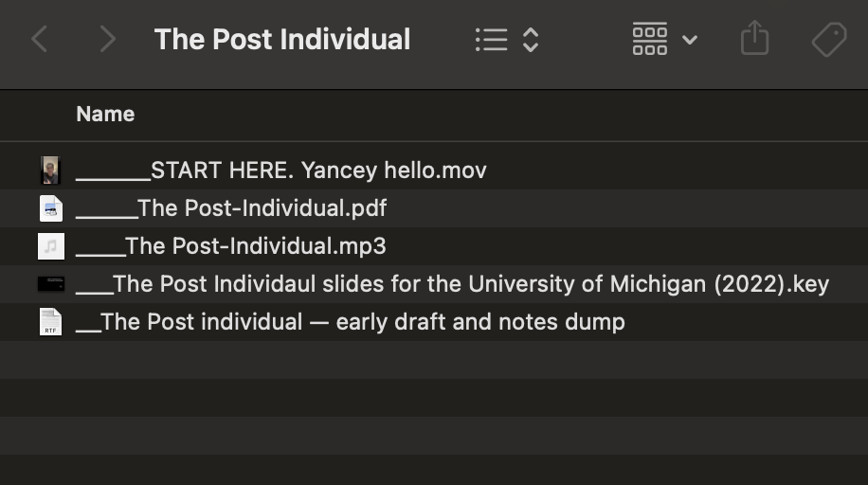Sort by the Name column header

pyautogui.click(x=105, y=114)
